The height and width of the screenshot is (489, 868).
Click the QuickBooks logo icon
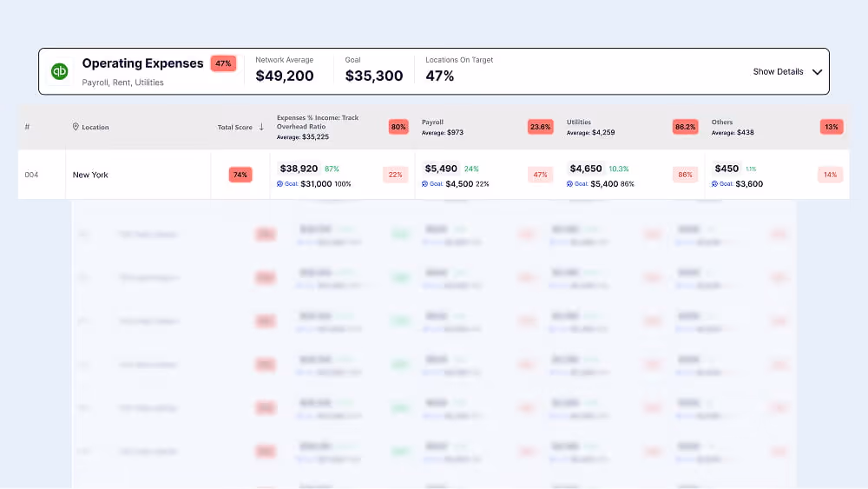click(x=60, y=71)
